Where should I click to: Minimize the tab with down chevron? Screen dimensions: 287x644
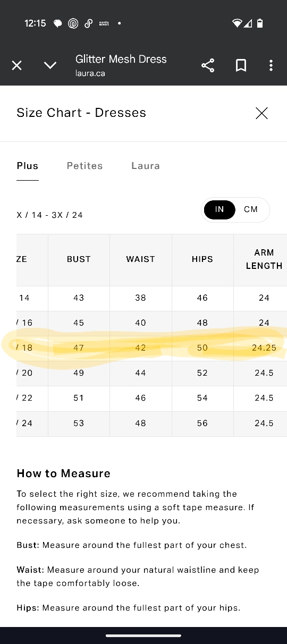(x=50, y=65)
